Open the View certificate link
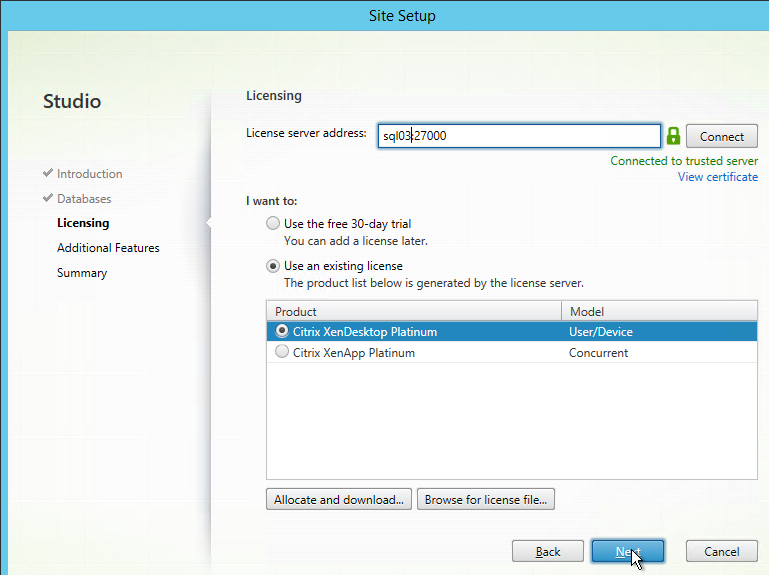 tap(718, 177)
